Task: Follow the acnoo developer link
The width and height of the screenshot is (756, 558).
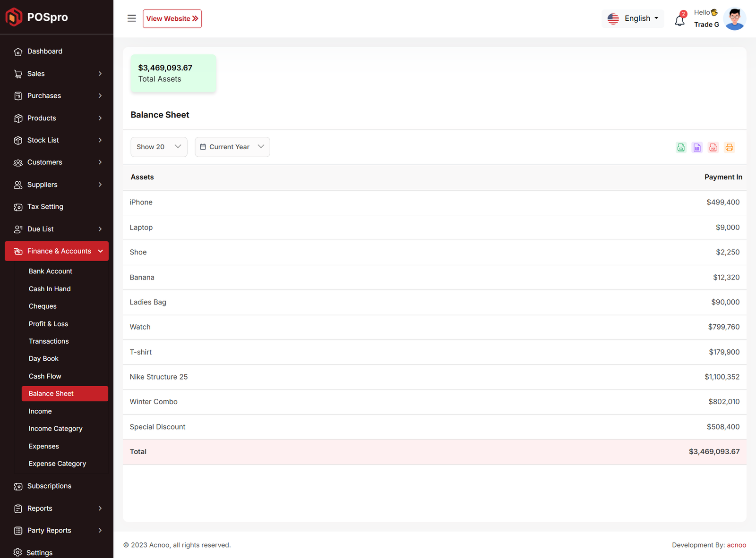Action: click(736, 545)
